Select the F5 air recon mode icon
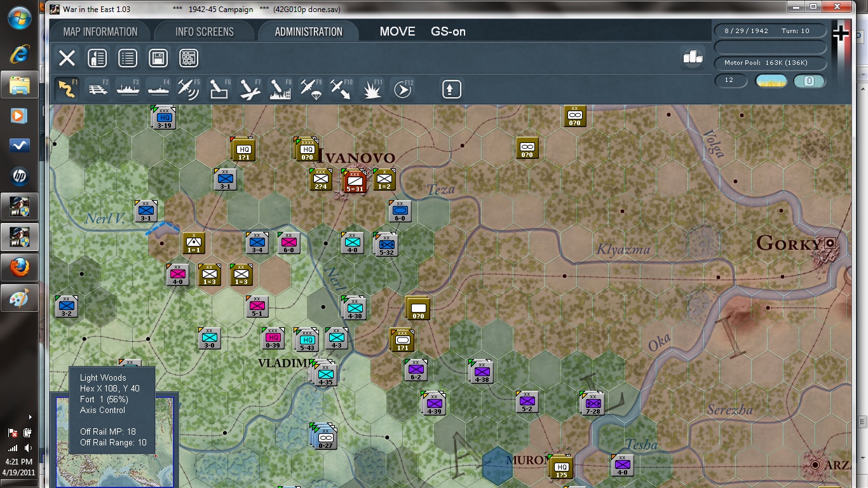Image resolution: width=868 pixels, height=488 pixels. click(189, 89)
